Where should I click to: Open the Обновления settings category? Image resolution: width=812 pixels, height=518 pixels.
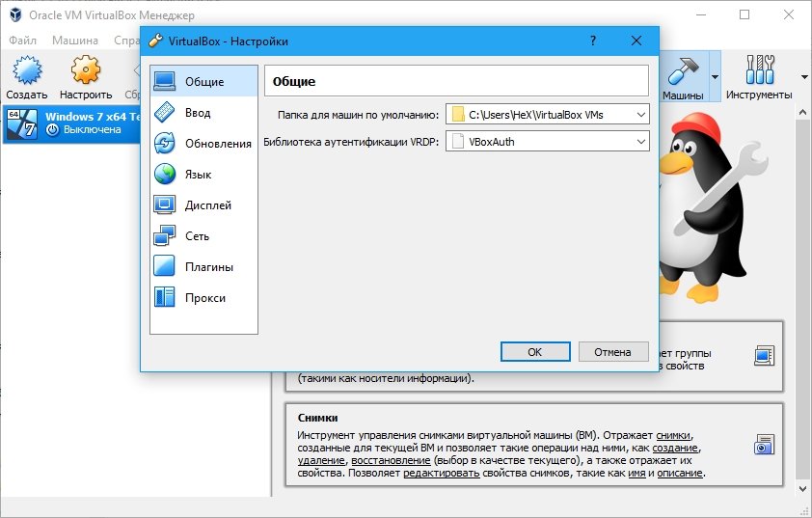click(x=203, y=144)
